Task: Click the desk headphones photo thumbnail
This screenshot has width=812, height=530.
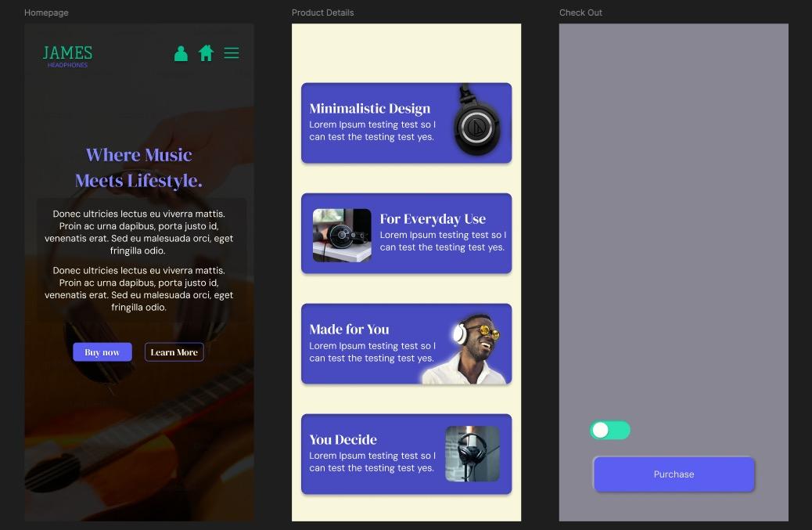Action: point(342,235)
